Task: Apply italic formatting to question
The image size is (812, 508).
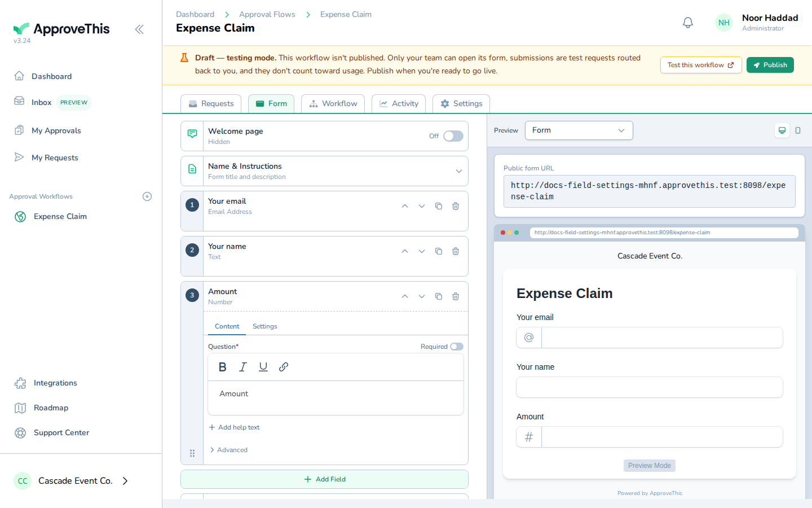Action: (243, 367)
